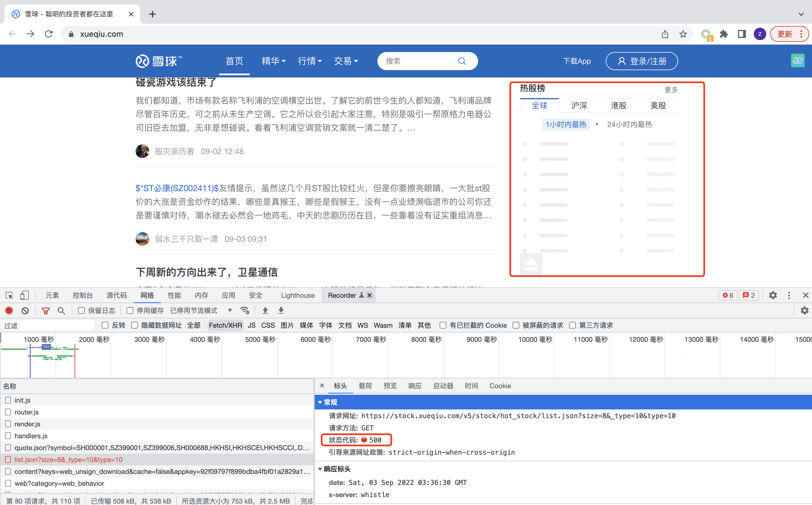
Task: Click the network timeline overview near 1000 毫秒
Action: coord(39,339)
